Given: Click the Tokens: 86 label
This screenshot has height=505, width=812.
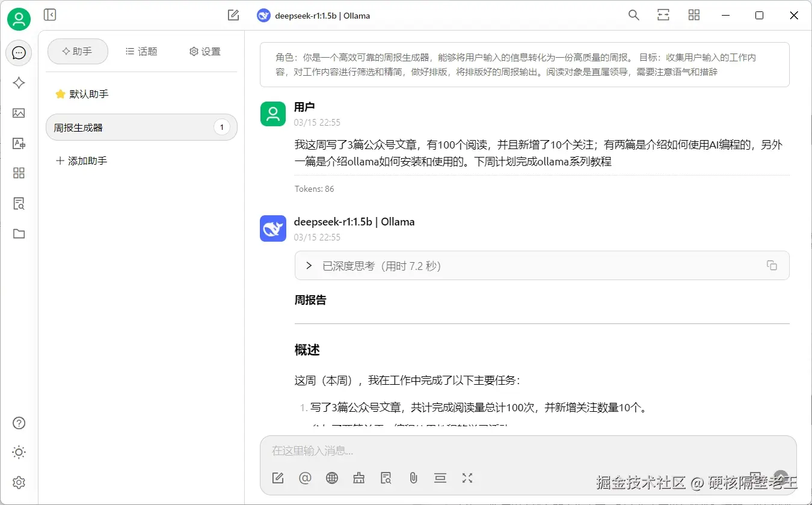Looking at the screenshot, I should pos(314,189).
